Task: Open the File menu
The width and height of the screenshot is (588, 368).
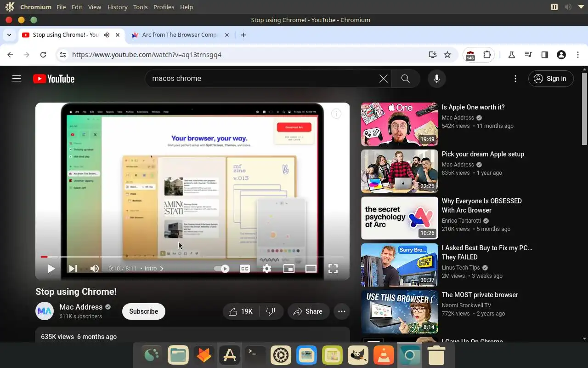Action: (x=61, y=7)
